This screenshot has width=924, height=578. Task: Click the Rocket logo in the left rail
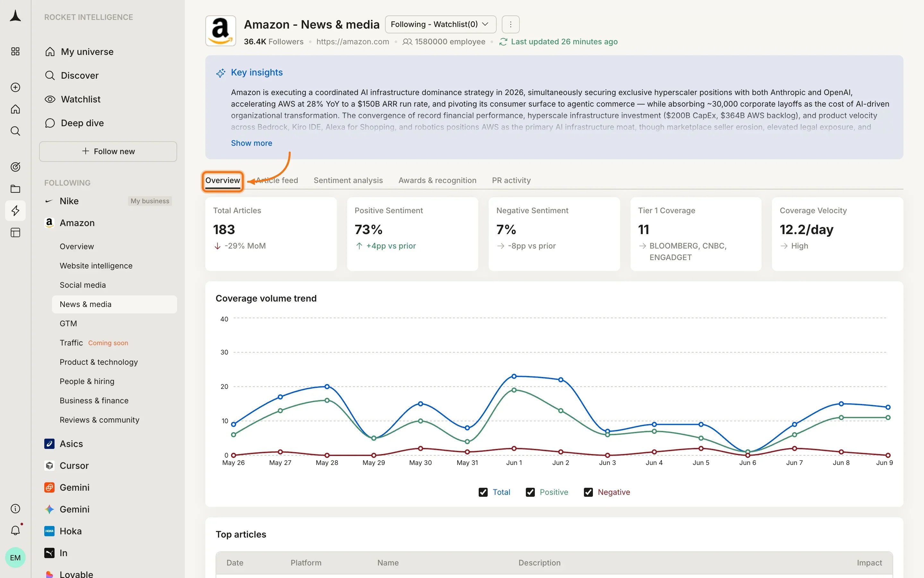(15, 16)
